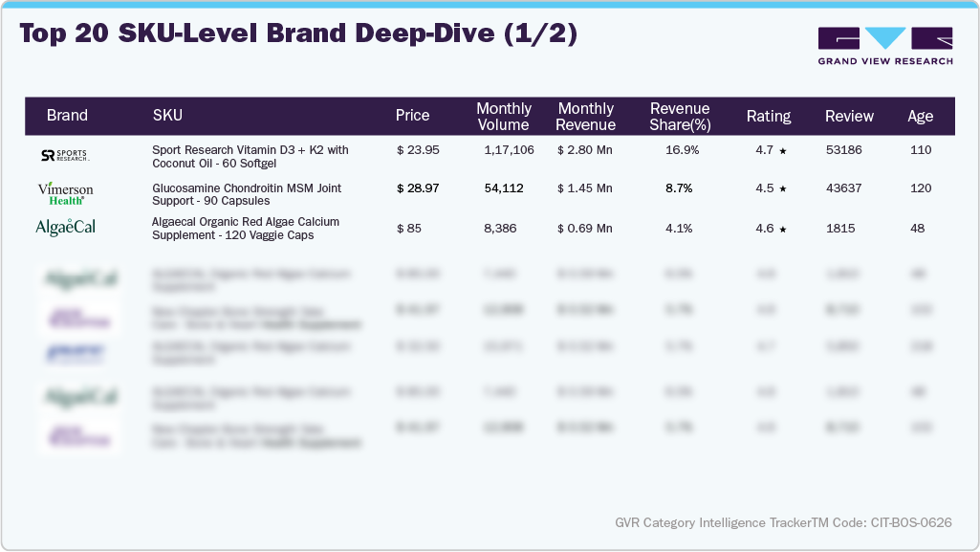Click the star icon beside rating 4.5

[782, 188]
